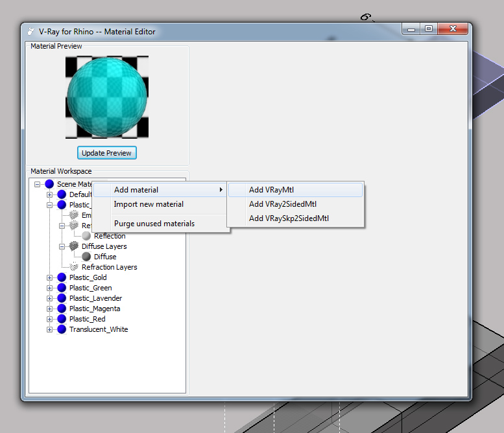Click the Diffuse Layers stack icon
504x433 pixels.
pyautogui.click(x=74, y=246)
